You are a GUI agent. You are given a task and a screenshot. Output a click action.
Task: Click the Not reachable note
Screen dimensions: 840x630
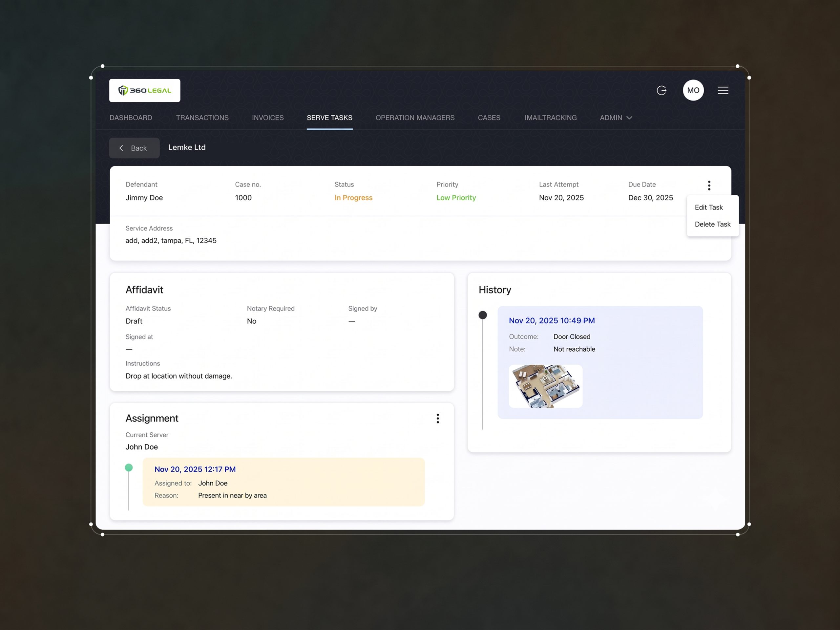click(574, 349)
